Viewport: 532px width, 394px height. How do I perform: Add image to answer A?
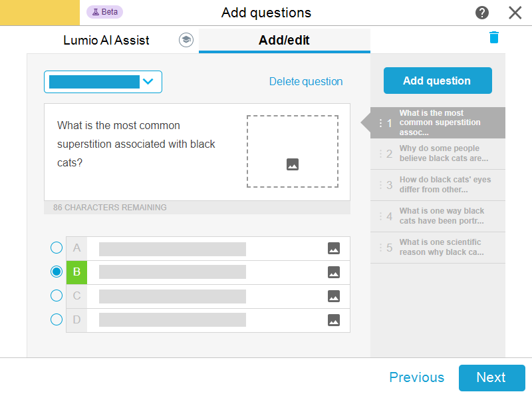point(334,248)
